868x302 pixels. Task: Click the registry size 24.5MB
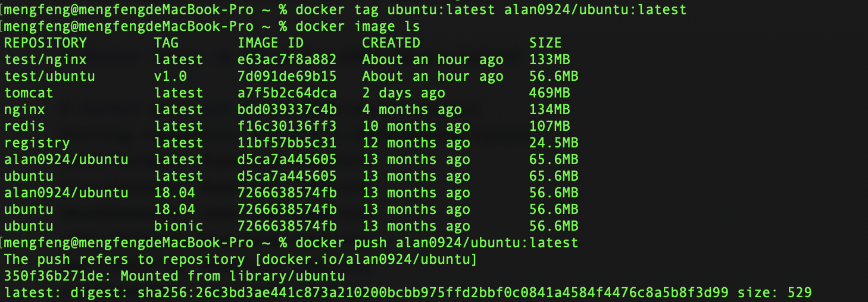pos(554,143)
